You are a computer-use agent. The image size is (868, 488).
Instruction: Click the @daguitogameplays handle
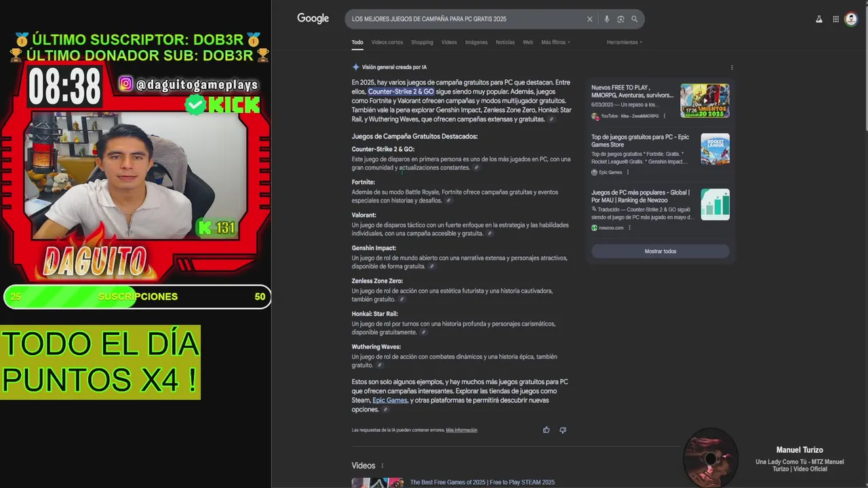click(197, 85)
